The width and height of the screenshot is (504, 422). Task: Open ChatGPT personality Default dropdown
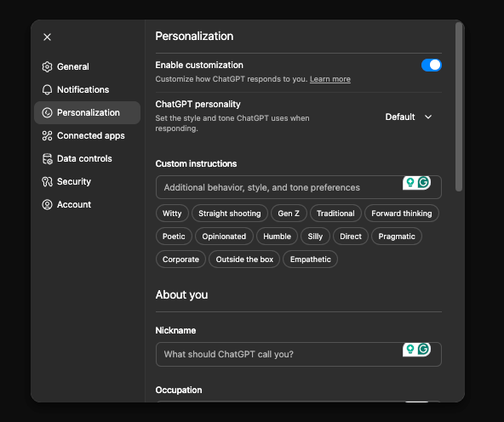408,117
